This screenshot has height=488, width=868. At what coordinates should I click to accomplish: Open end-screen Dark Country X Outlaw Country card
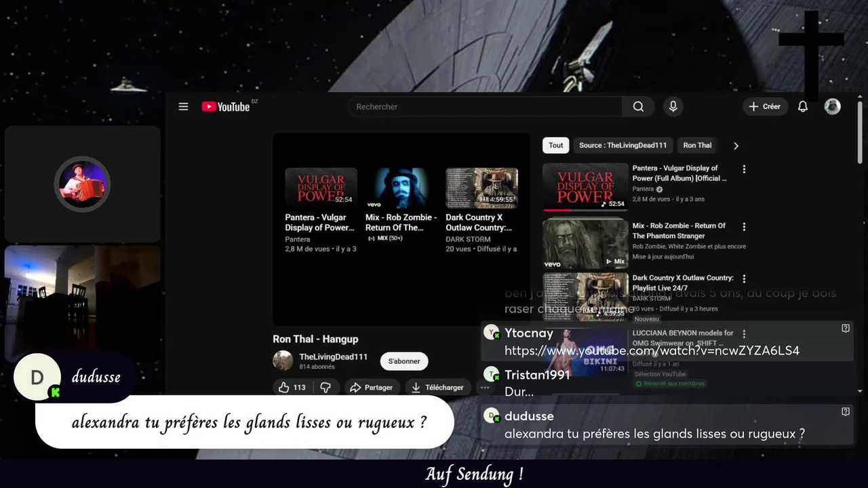pos(481,211)
